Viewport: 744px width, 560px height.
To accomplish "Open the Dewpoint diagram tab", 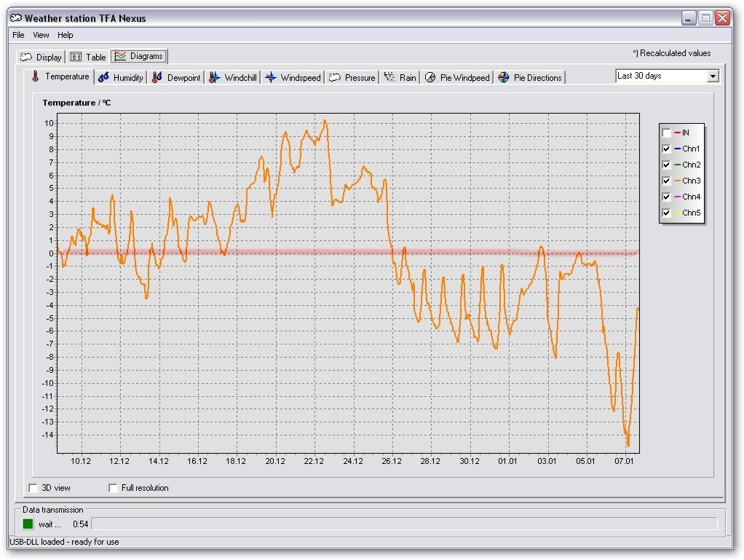I will [176, 77].
